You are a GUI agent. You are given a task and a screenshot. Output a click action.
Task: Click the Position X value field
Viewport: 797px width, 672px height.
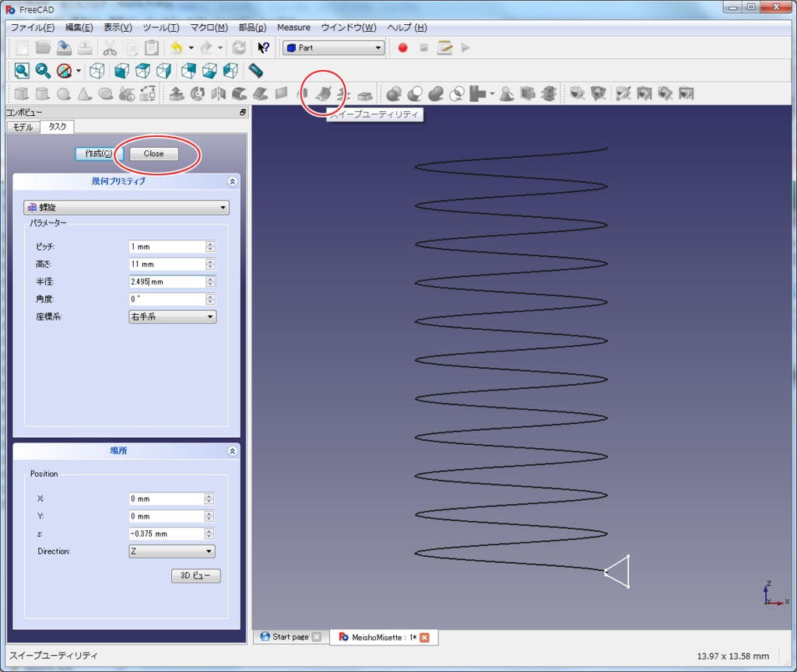[167, 499]
